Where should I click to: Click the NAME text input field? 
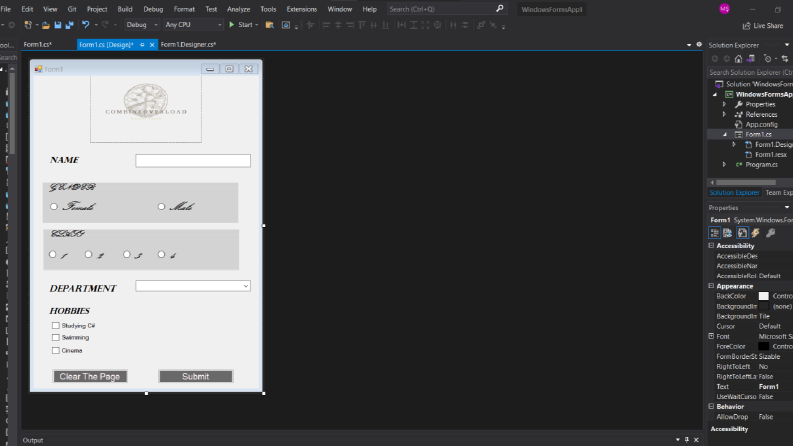193,161
